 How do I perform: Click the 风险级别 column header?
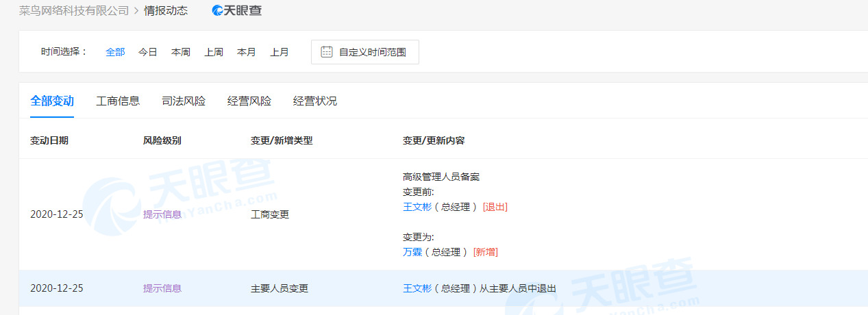click(x=162, y=140)
